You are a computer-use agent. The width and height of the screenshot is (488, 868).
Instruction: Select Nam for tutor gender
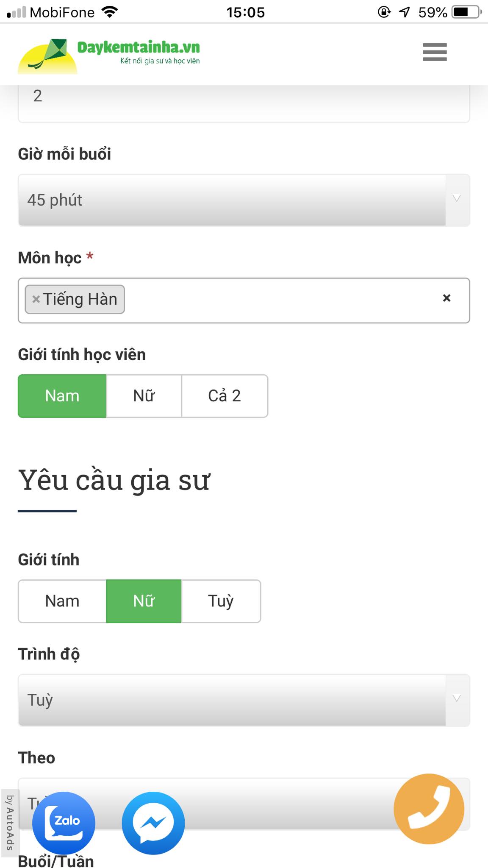click(x=62, y=601)
